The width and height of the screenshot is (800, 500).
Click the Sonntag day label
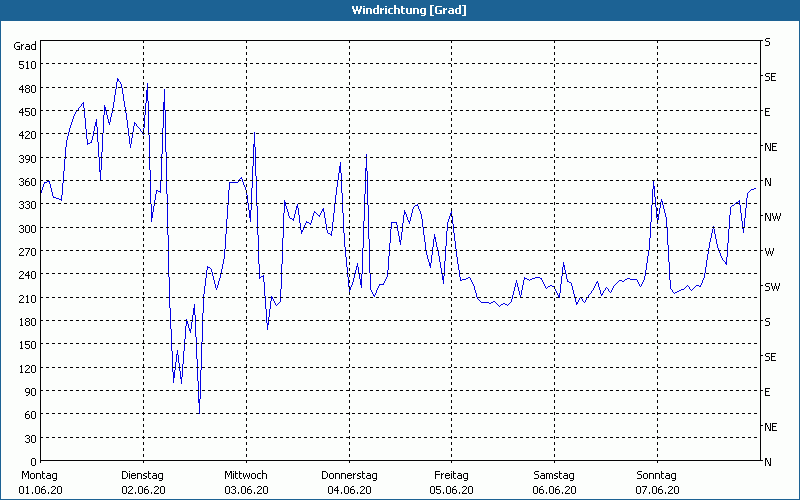pyautogui.click(x=656, y=475)
